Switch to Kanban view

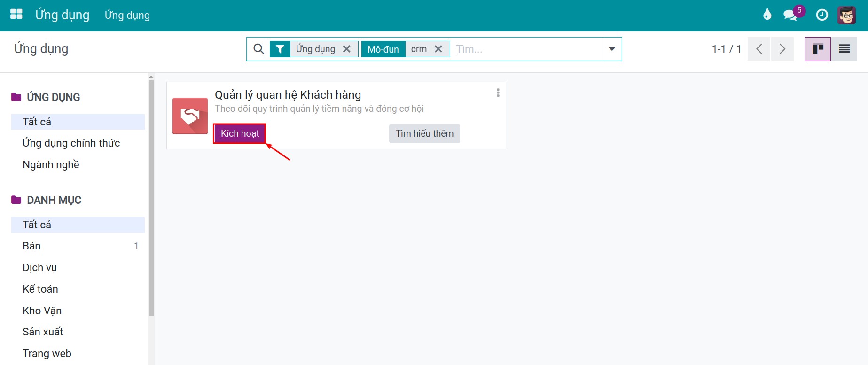coord(818,49)
